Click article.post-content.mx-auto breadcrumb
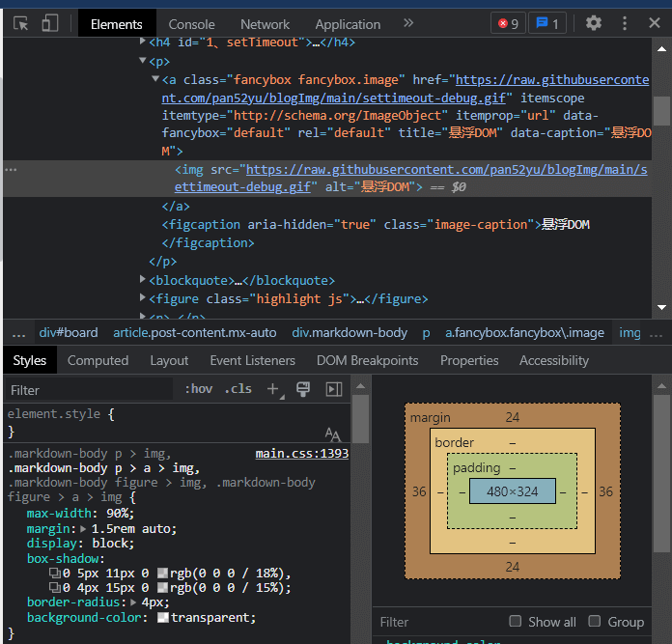The height and width of the screenshot is (644, 672). [195, 333]
